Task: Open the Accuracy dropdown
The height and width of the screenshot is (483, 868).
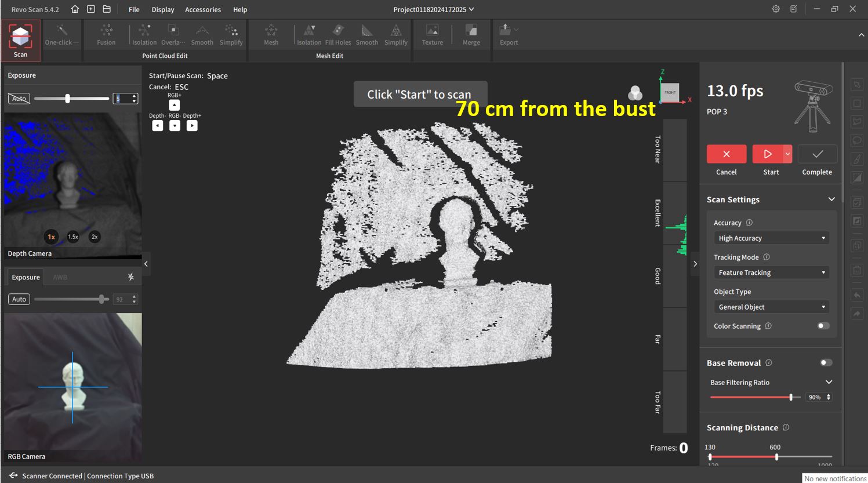Action: (x=771, y=238)
